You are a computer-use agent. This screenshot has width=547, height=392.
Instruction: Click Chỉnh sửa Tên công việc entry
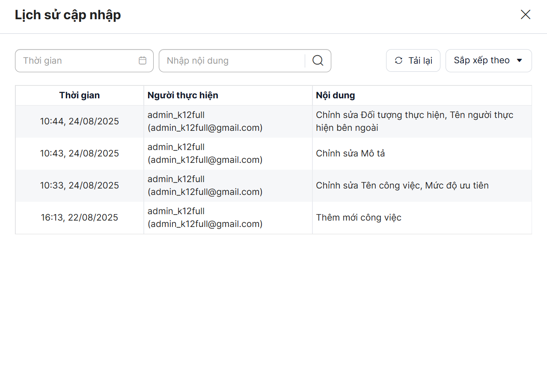tap(402, 186)
